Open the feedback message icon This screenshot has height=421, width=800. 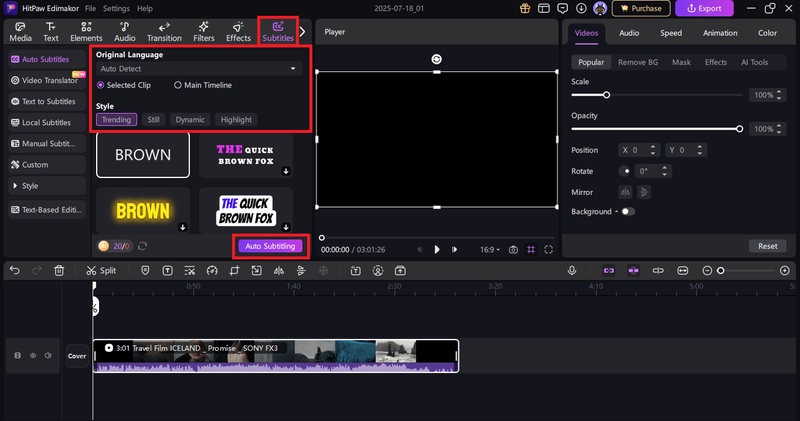[x=563, y=8]
